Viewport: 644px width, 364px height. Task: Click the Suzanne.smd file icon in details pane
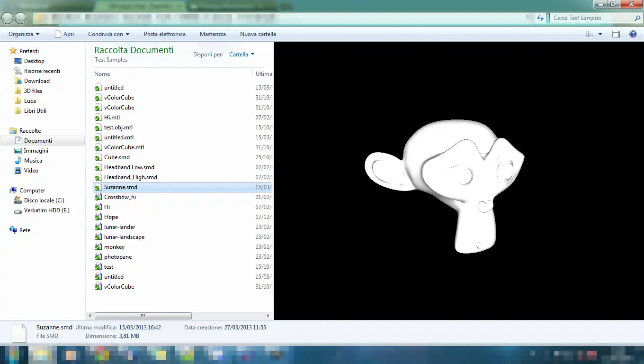coord(19,333)
